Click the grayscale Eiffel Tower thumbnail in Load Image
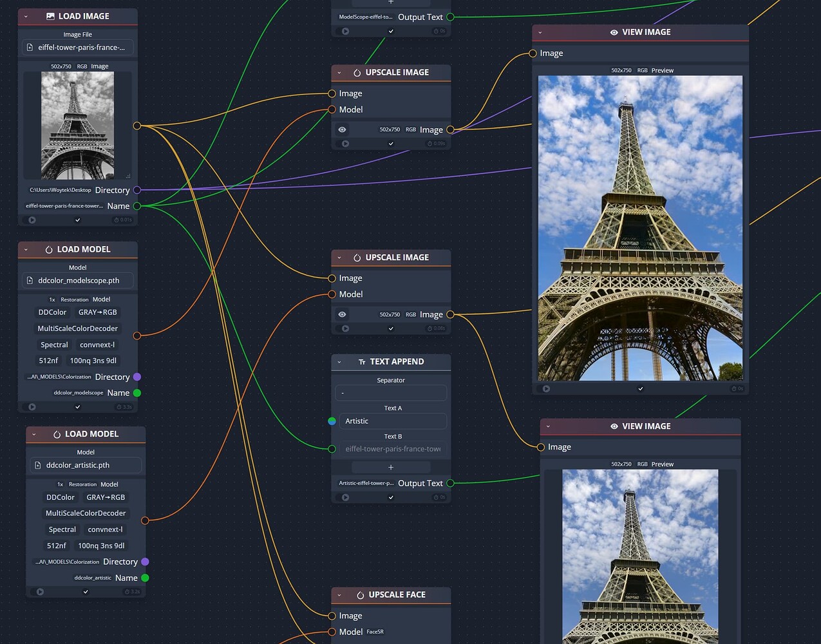The height and width of the screenshot is (644, 821). pyautogui.click(x=77, y=125)
